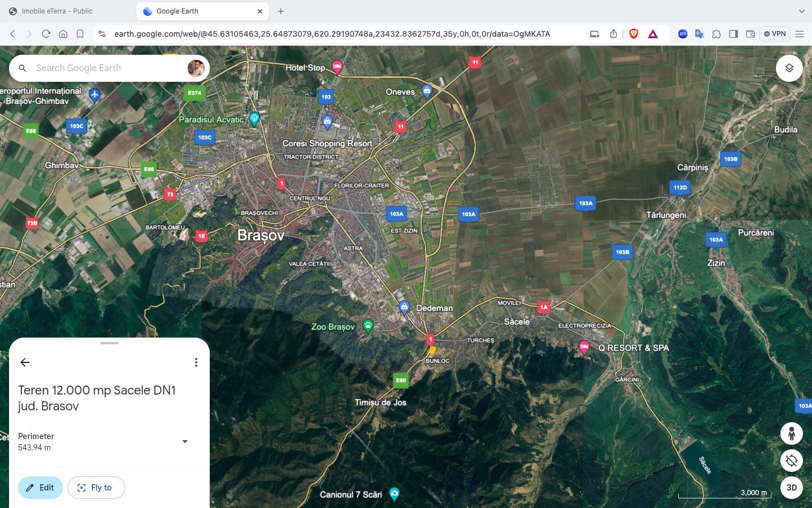812x508 pixels.
Task: Expand the Perimeter measurement dropdown
Action: [x=184, y=441]
